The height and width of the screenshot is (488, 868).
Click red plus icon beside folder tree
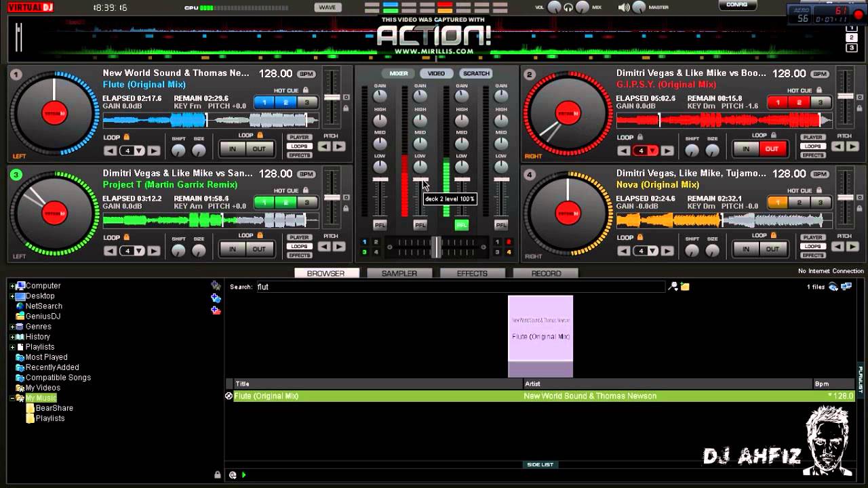(x=216, y=310)
